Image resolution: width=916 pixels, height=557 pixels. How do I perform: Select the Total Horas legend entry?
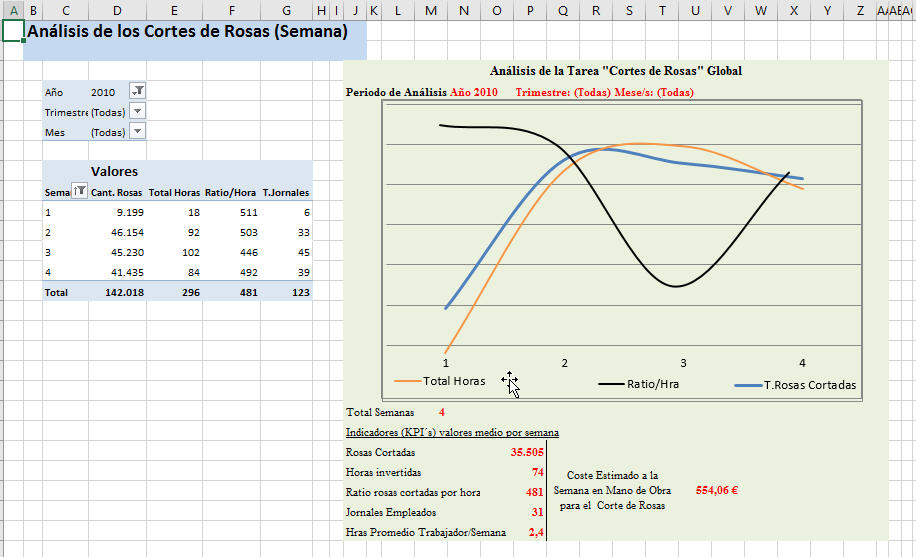454,381
